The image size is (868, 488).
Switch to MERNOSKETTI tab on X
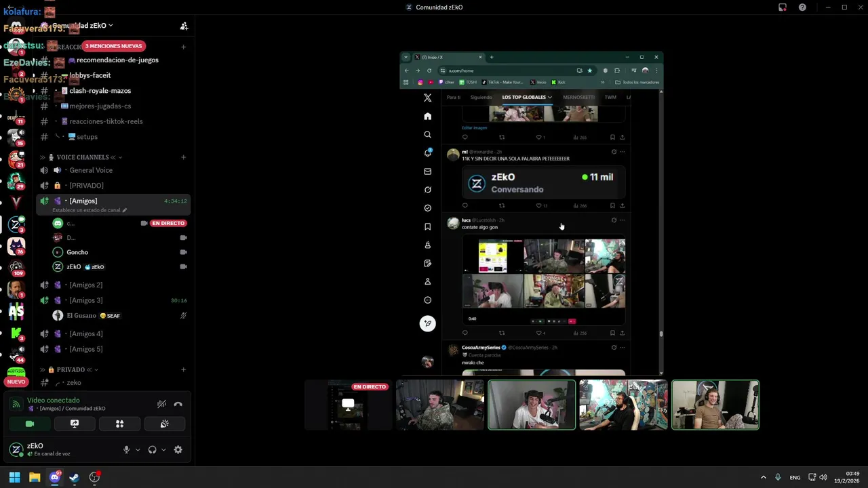pyautogui.click(x=578, y=97)
